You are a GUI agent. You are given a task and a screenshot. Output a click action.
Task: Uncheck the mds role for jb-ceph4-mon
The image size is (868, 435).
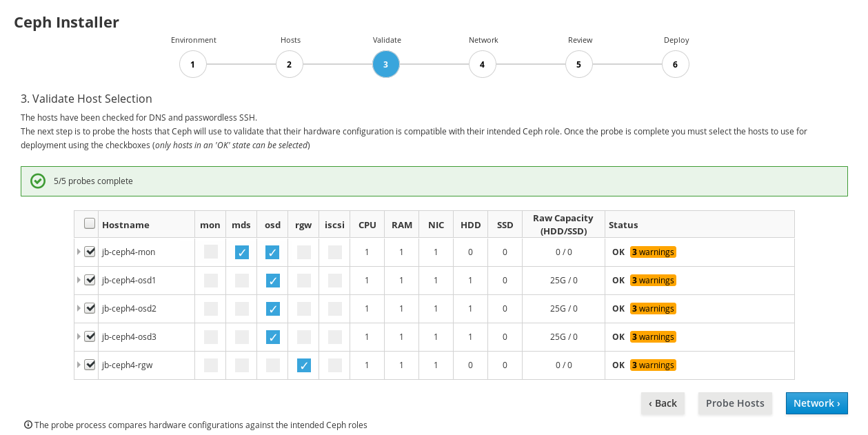[242, 252]
